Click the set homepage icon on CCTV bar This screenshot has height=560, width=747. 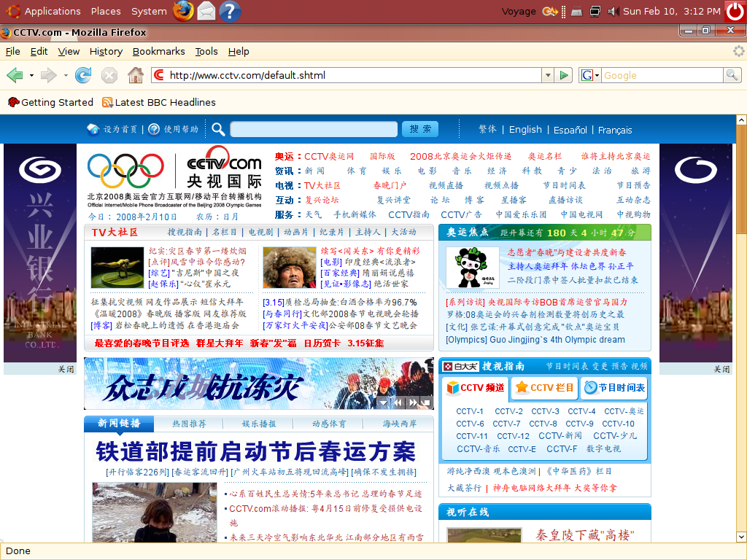[x=93, y=129]
